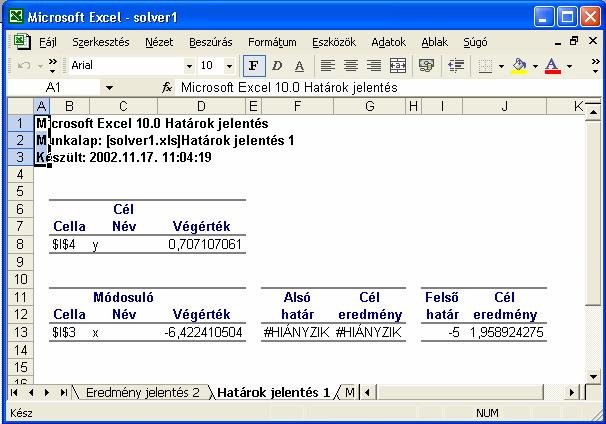Image resolution: width=606 pixels, height=424 pixels.
Task: Select cell with value 1,958924275
Action: click(x=504, y=332)
